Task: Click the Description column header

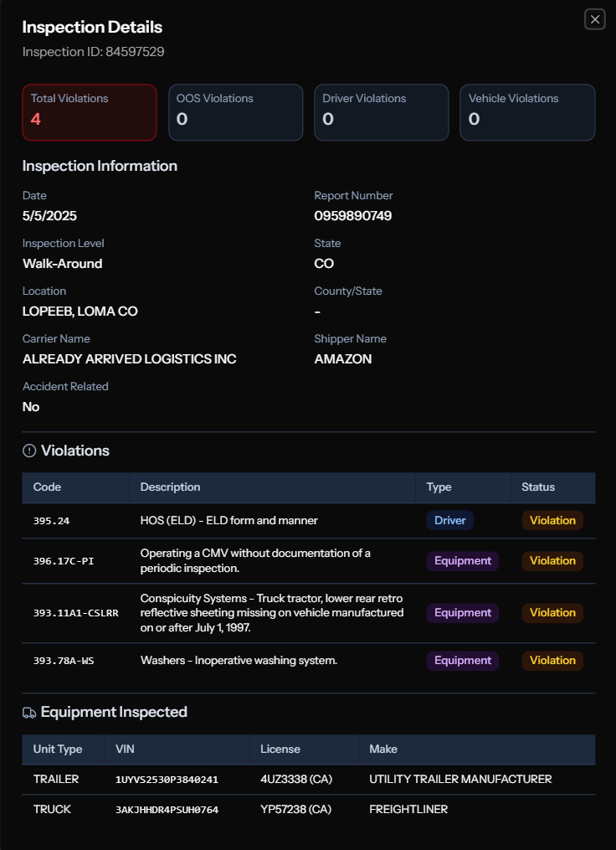Action: (x=170, y=487)
